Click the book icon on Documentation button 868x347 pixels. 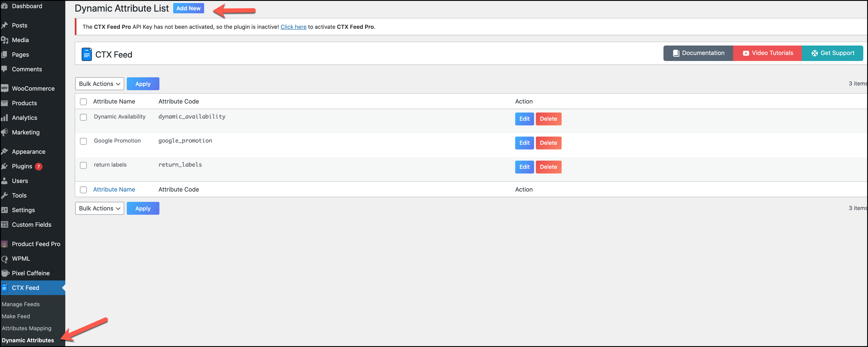pyautogui.click(x=676, y=53)
